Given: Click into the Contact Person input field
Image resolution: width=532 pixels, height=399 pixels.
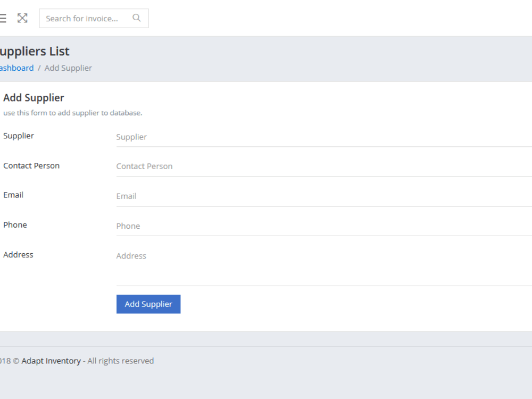Looking at the screenshot, I should (x=324, y=167).
